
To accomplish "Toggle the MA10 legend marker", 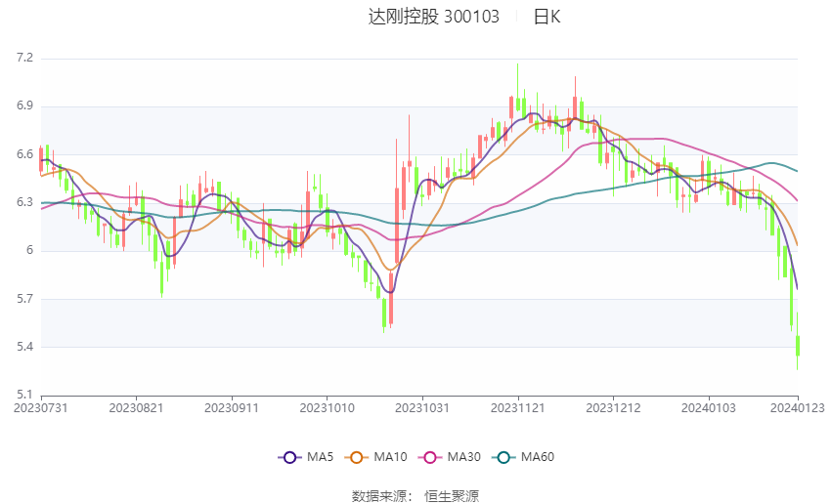I will (x=356, y=457).
